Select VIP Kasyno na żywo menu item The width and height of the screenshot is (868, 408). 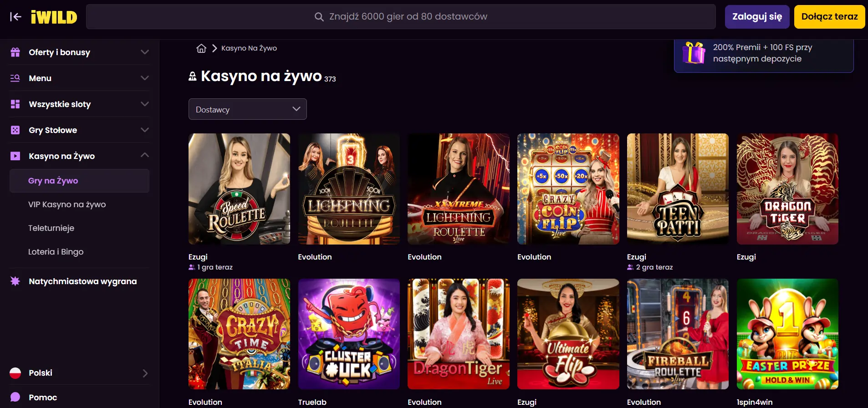67,204
